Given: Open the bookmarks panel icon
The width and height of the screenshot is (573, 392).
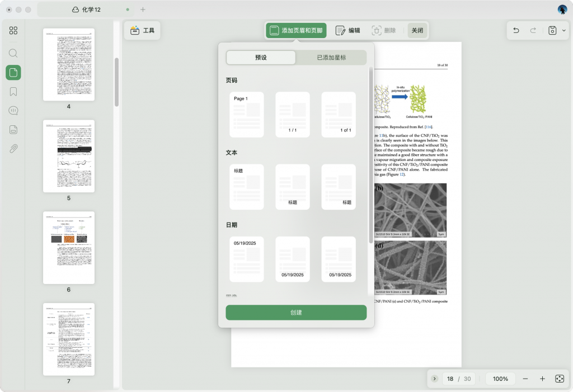Looking at the screenshot, I should 13,92.
